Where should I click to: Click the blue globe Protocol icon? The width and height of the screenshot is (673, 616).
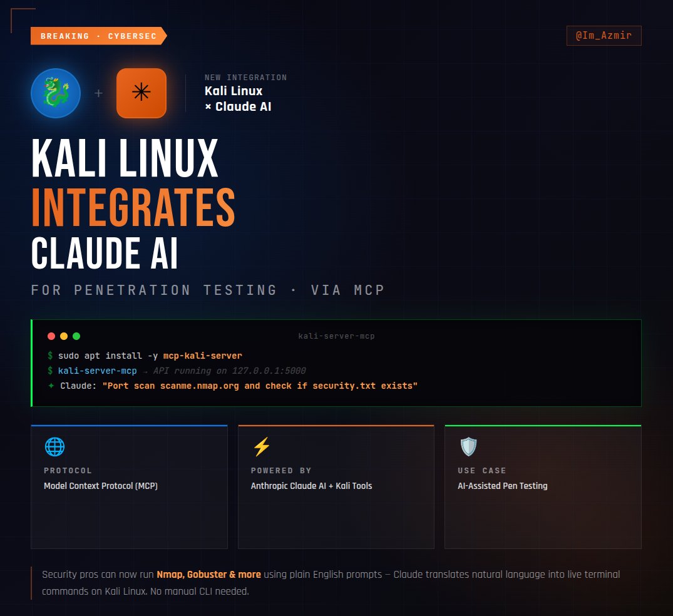(54, 447)
